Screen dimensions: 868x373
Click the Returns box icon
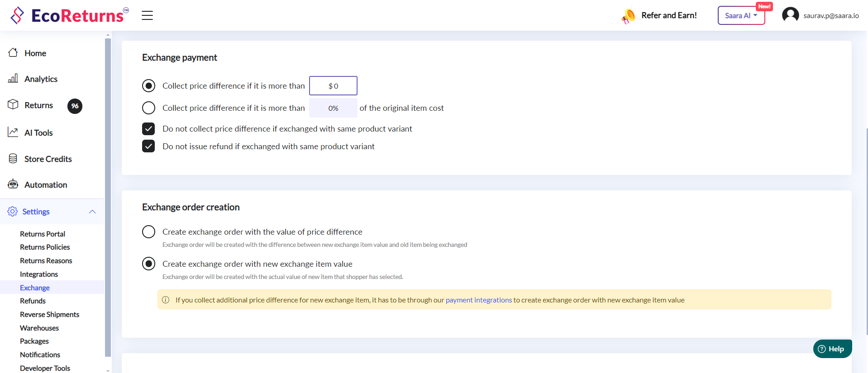(13, 105)
